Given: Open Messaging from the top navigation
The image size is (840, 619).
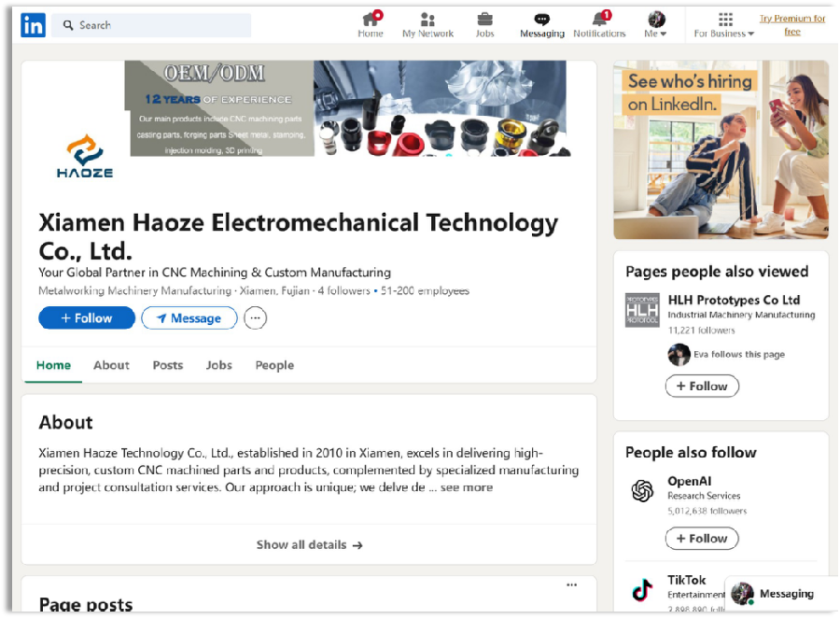Looking at the screenshot, I should [x=542, y=24].
